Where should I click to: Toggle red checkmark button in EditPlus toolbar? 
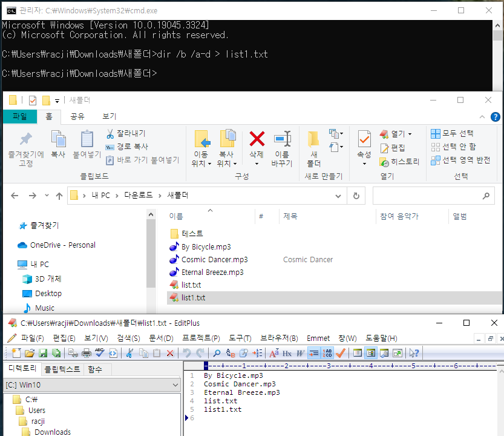[x=341, y=353]
